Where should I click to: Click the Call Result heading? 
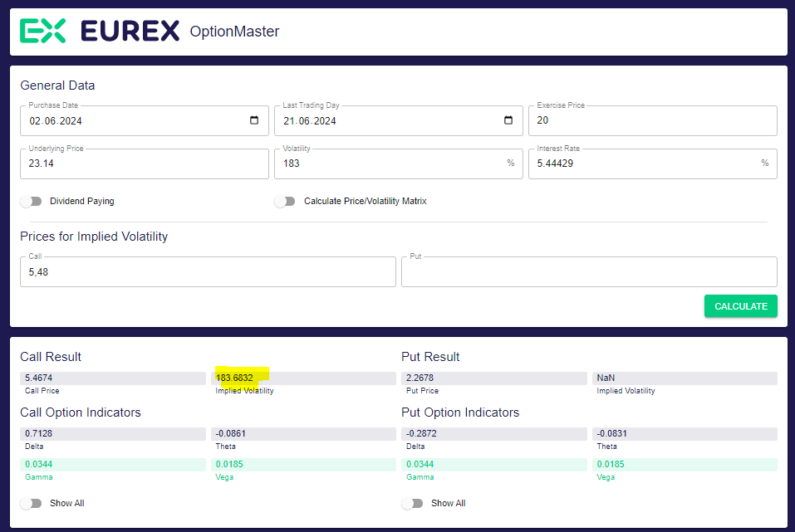point(51,357)
